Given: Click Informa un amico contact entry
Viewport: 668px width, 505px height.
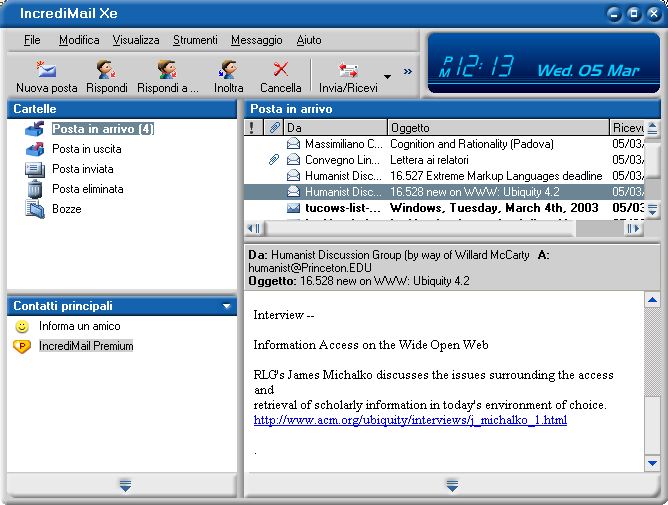Looking at the screenshot, I should (x=80, y=326).
